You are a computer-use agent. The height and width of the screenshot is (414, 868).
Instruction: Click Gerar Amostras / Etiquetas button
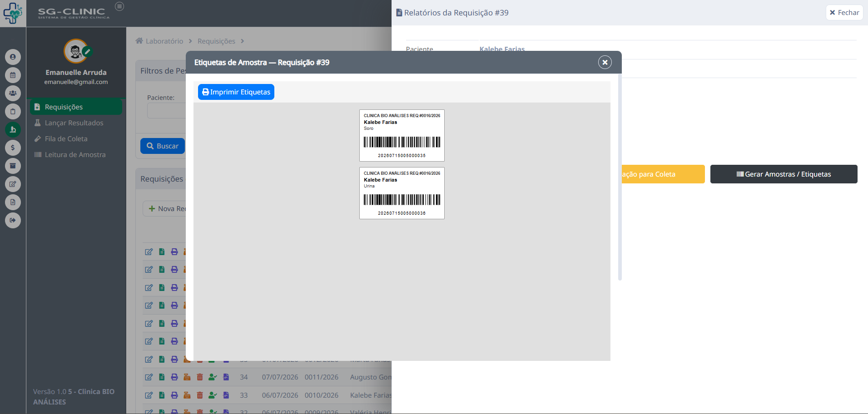[x=784, y=174]
